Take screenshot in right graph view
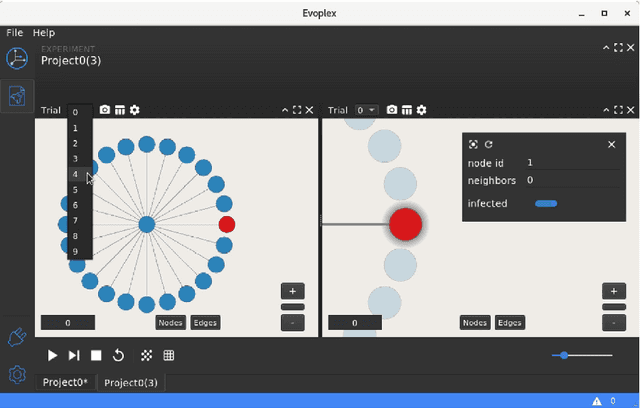 point(392,110)
